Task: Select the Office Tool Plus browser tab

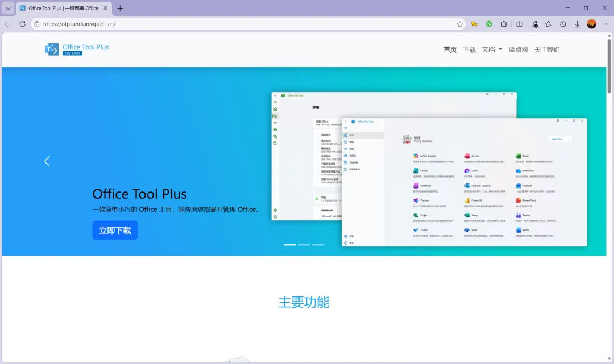Action: [64, 8]
